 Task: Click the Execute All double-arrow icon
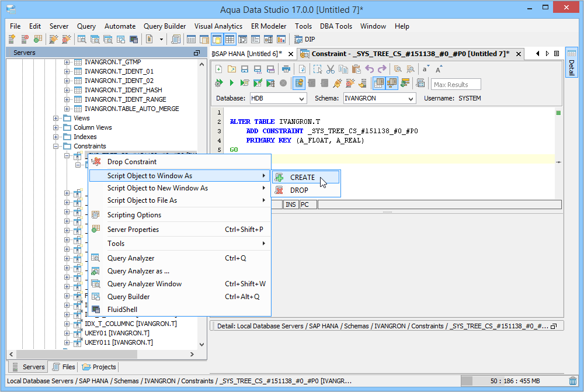coord(218,83)
